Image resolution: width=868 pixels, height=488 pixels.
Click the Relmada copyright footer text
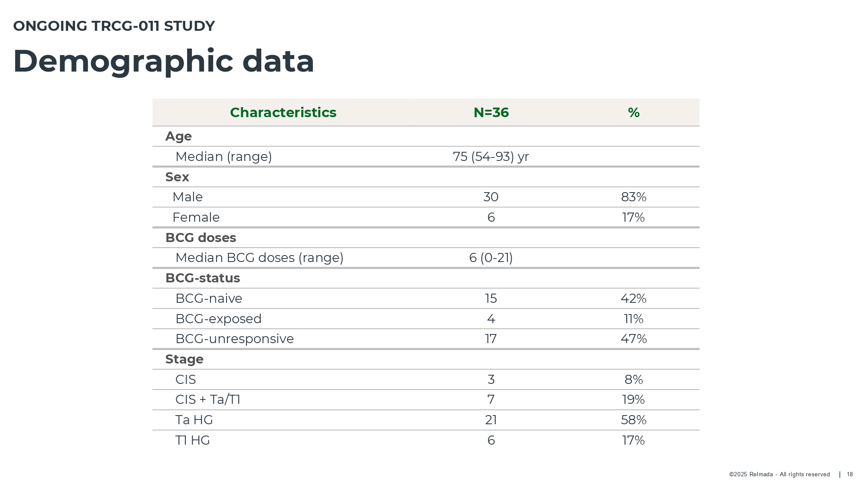779,475
